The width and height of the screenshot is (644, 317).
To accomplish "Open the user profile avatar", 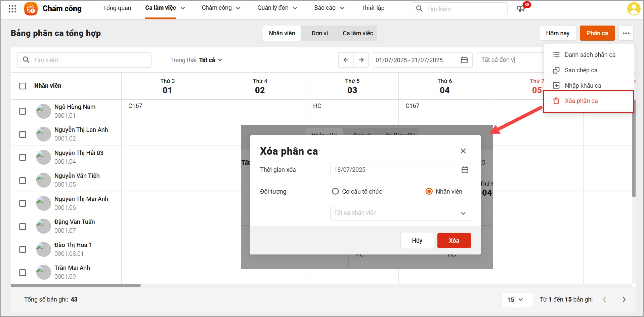I will (634, 9).
